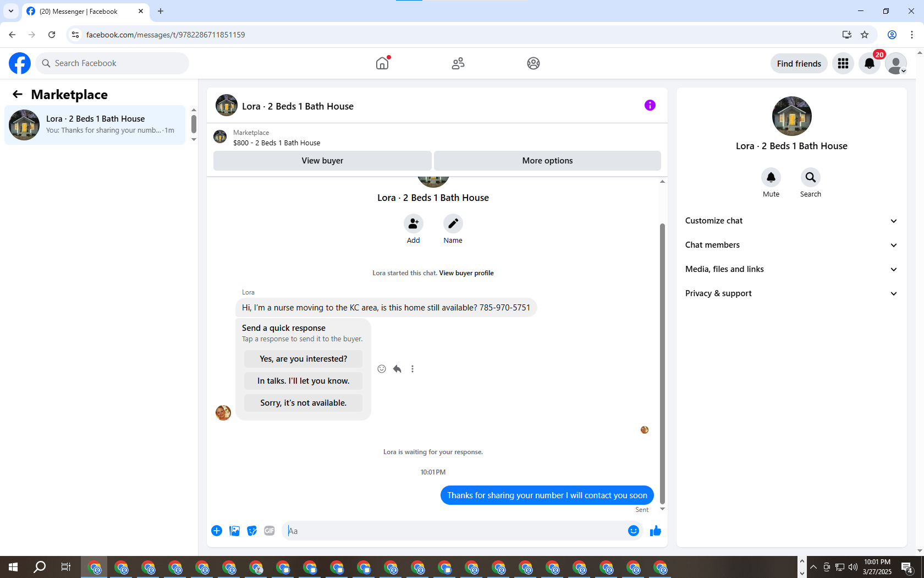
Task: Click the chat header title Lora 2 Beds 1 Bath House
Action: (298, 106)
